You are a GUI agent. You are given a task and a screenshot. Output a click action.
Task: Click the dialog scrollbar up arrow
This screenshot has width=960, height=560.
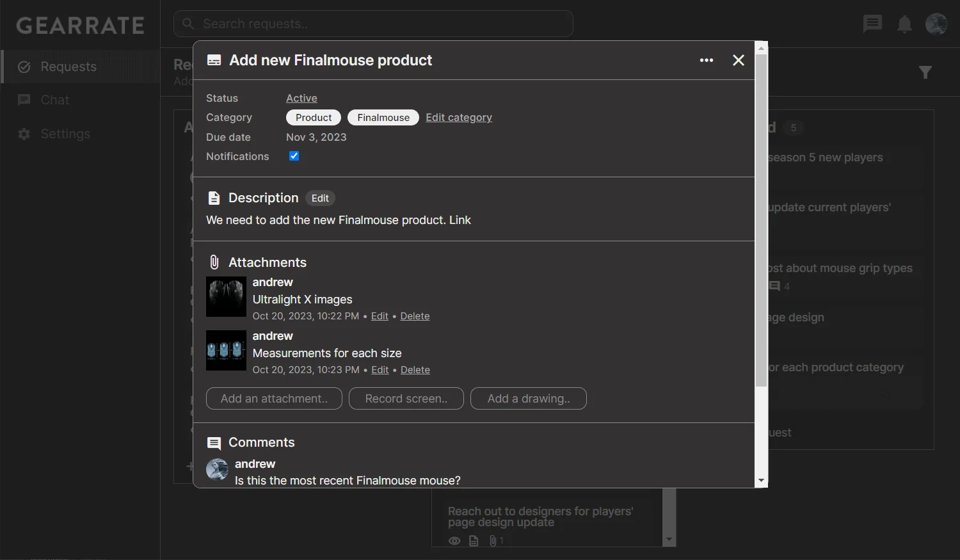761,48
